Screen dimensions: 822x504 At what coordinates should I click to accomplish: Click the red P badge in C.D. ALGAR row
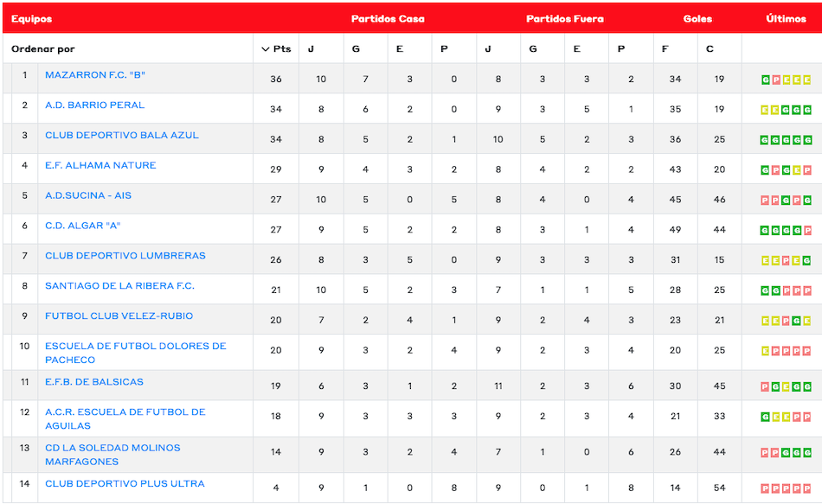click(x=807, y=231)
